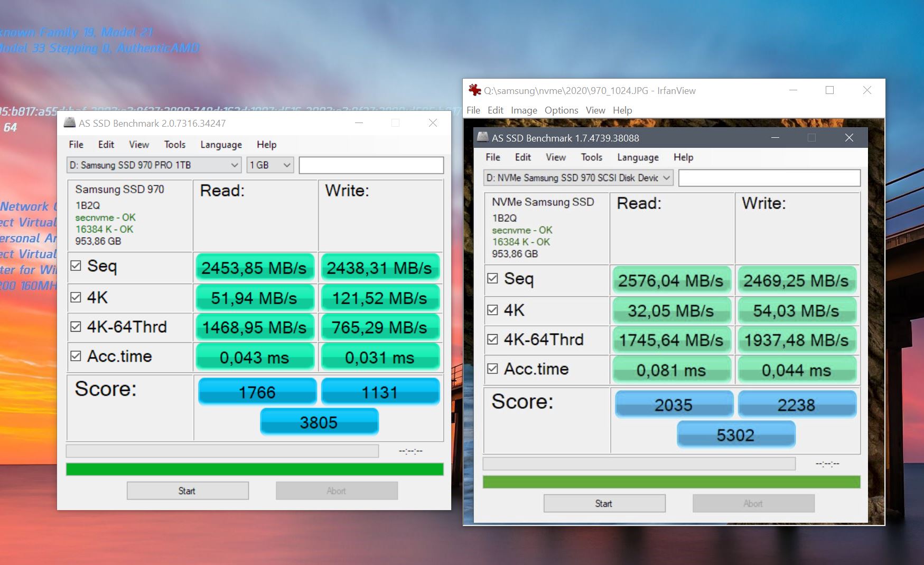924x565 pixels.
Task: Toggle 4K-64Thrd checkbox in AS SSD 1.7 image
Action: coord(492,340)
